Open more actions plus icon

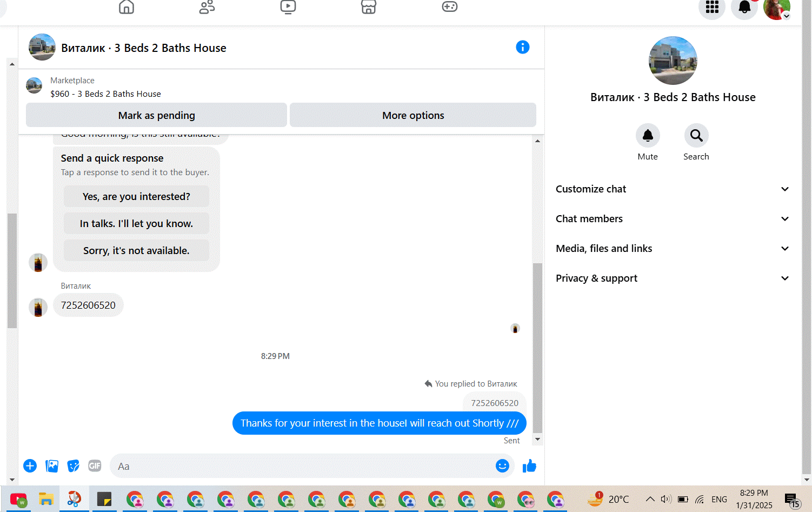pos(30,466)
